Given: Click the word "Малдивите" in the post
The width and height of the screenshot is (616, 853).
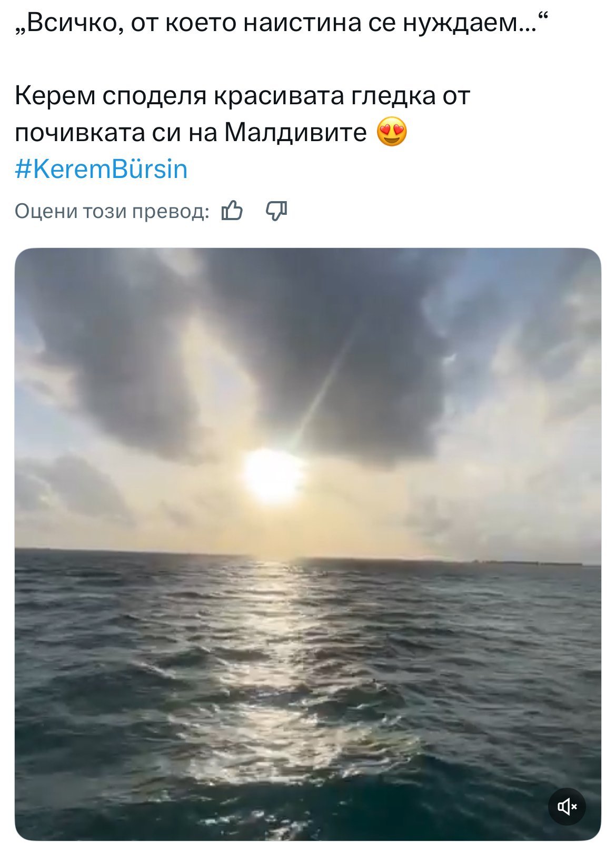Looking at the screenshot, I should point(295,133).
